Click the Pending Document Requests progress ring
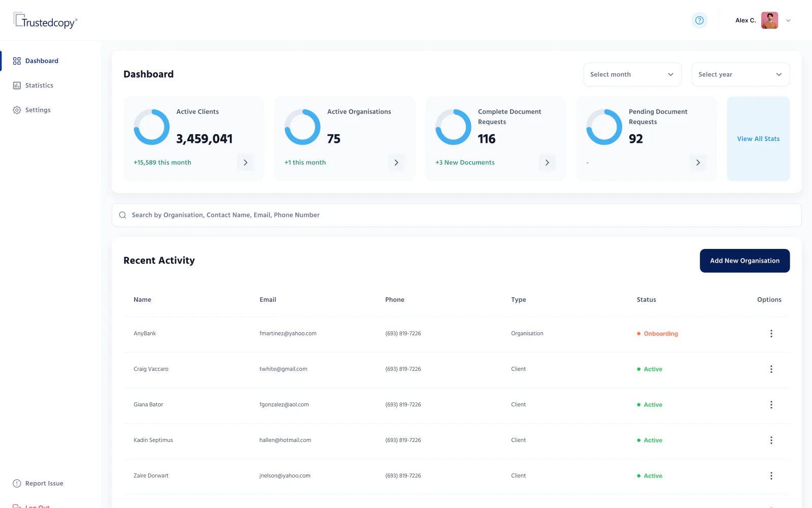The width and height of the screenshot is (812, 508). 604,127
